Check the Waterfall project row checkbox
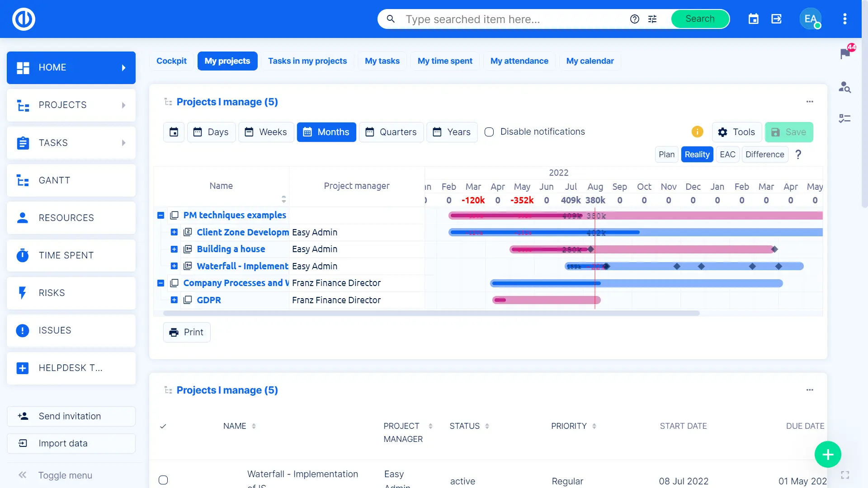868x488 pixels. click(163, 480)
